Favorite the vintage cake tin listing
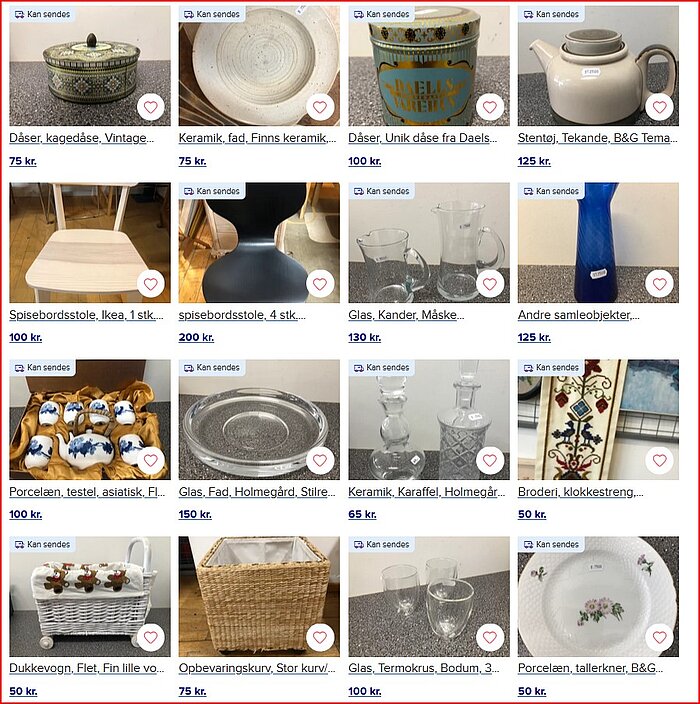The image size is (700, 704). [150, 107]
